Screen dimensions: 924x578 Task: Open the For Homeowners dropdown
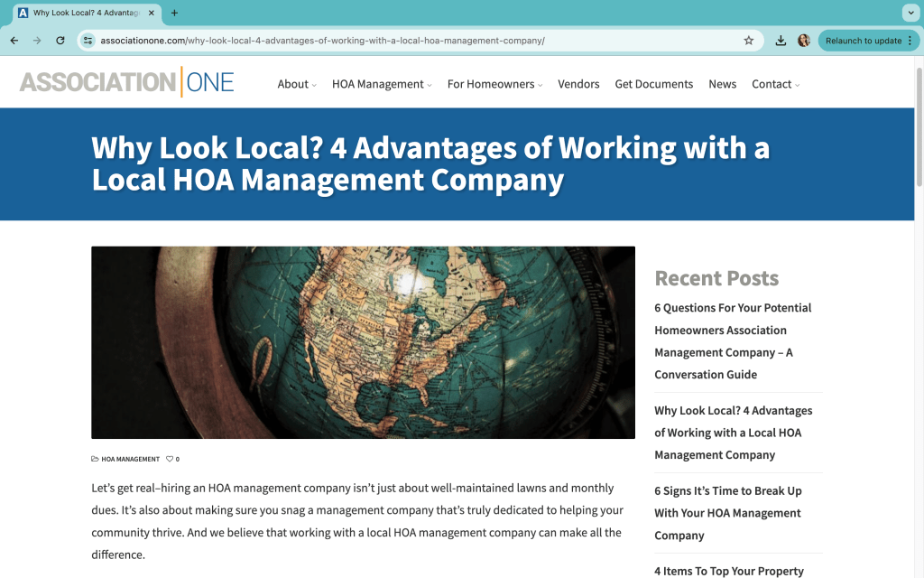494,84
